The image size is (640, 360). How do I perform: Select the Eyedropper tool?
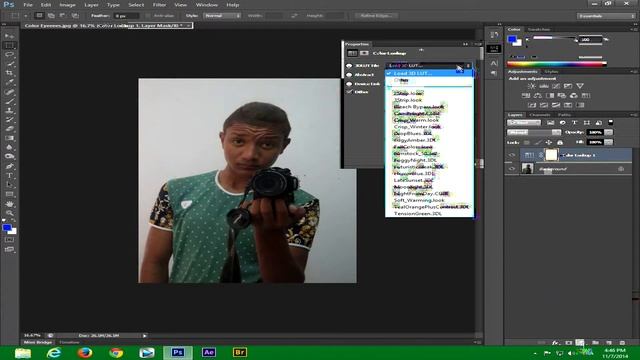(x=9, y=82)
